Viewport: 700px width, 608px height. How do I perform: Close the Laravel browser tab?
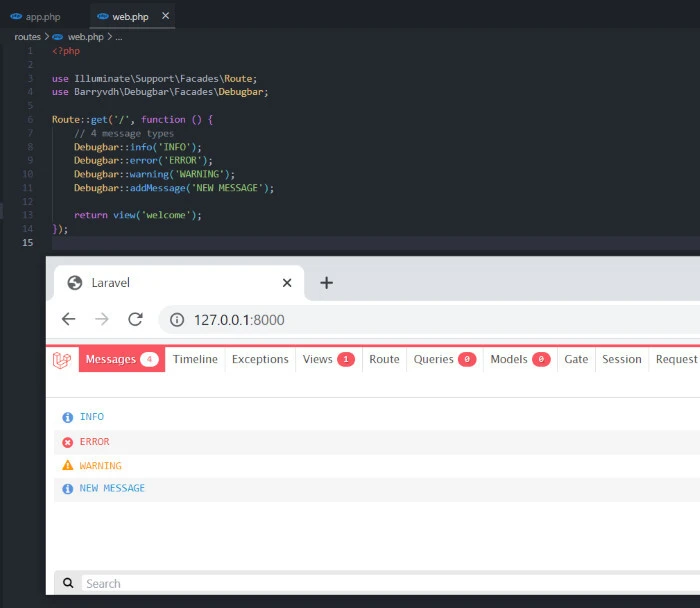(287, 283)
